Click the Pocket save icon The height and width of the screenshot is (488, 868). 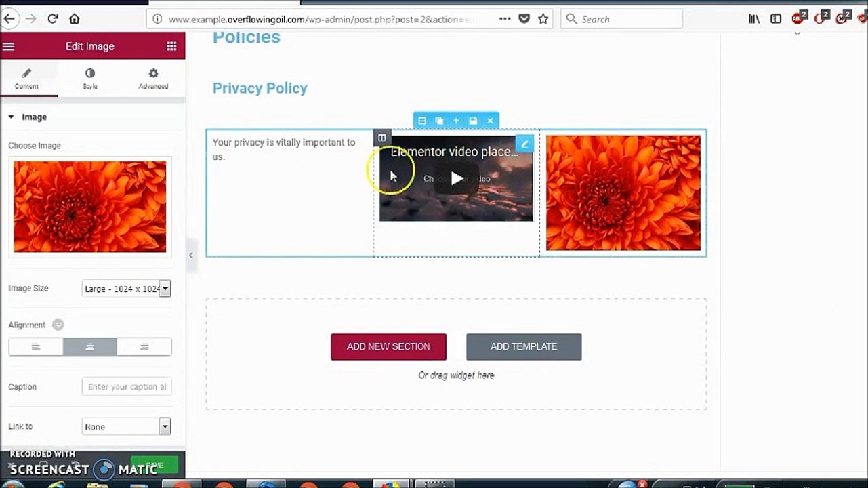[x=524, y=19]
